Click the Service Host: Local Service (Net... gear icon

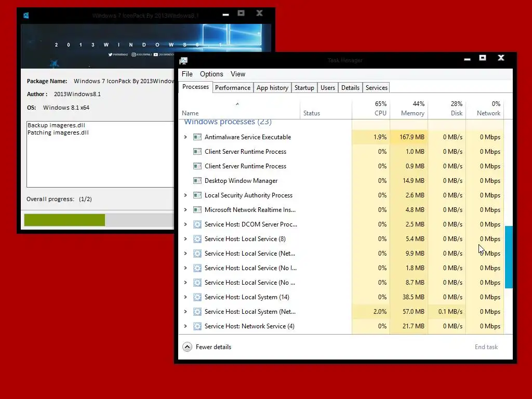pos(197,254)
